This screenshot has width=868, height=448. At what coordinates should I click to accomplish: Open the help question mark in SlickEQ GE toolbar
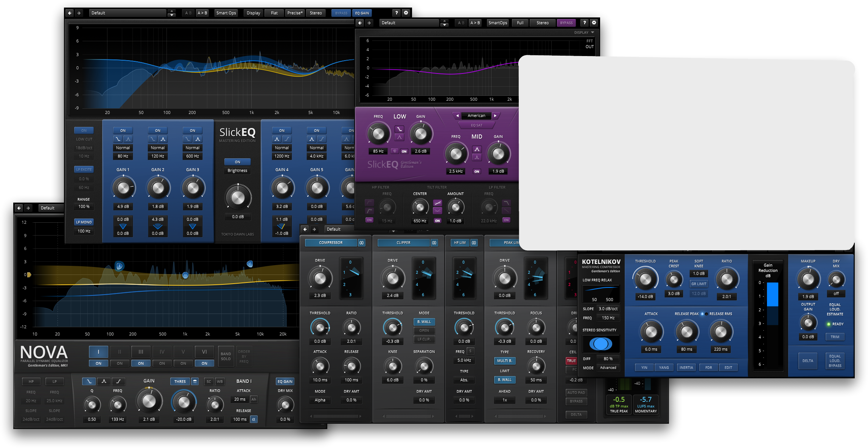click(585, 23)
